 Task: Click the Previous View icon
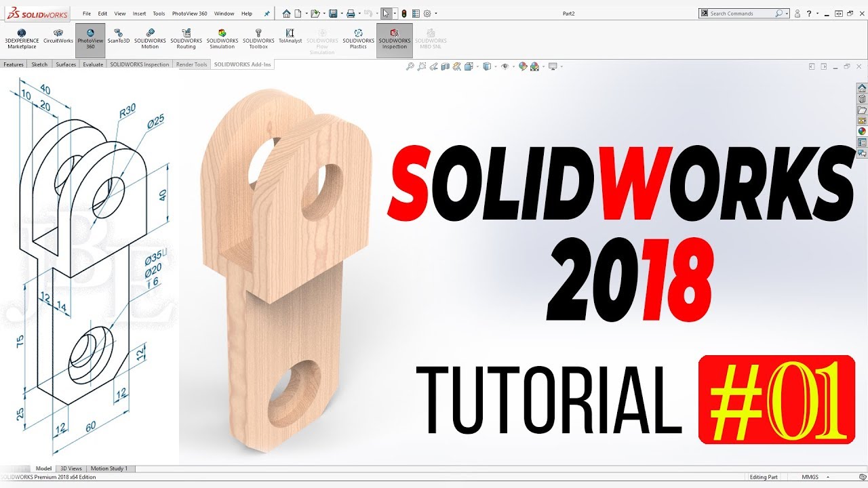[434, 66]
